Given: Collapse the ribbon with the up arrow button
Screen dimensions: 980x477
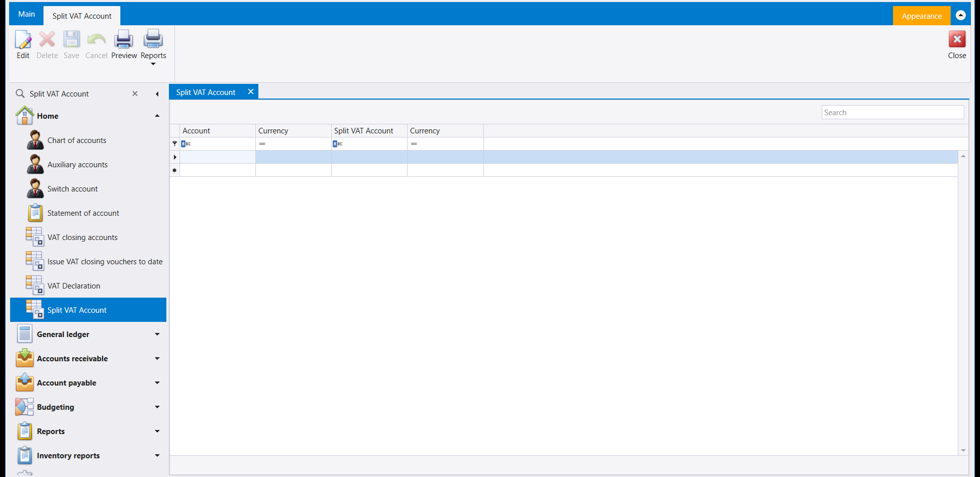Looking at the screenshot, I should point(961,15).
